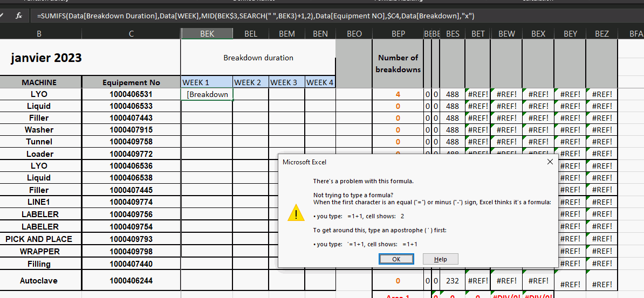Click the cell containing [Breakdown text

pyautogui.click(x=207, y=94)
